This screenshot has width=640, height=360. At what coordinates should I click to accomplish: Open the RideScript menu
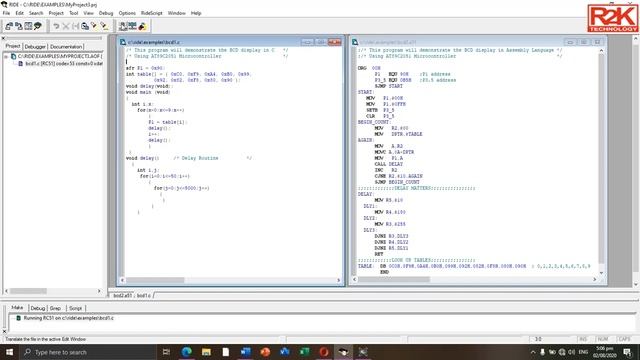coord(151,13)
